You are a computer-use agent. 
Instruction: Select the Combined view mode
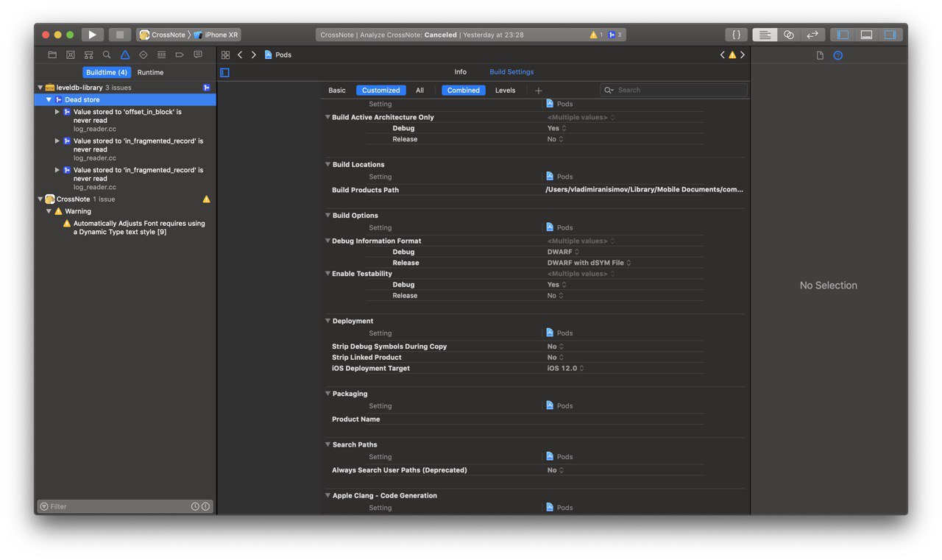(464, 91)
